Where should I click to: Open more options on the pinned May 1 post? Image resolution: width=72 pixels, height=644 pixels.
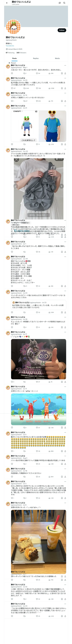tap(65, 65)
